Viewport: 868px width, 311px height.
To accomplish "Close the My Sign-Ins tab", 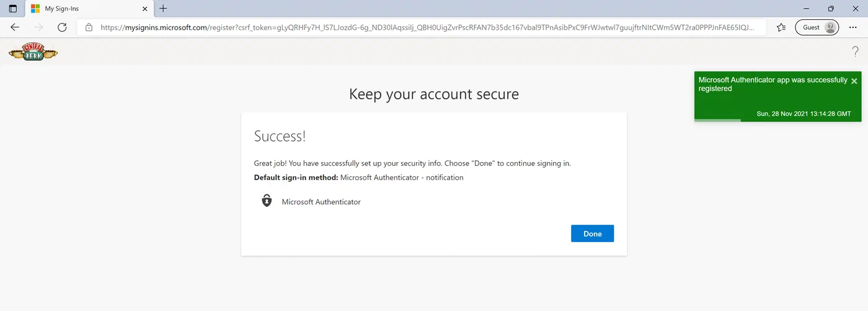I will click(144, 9).
